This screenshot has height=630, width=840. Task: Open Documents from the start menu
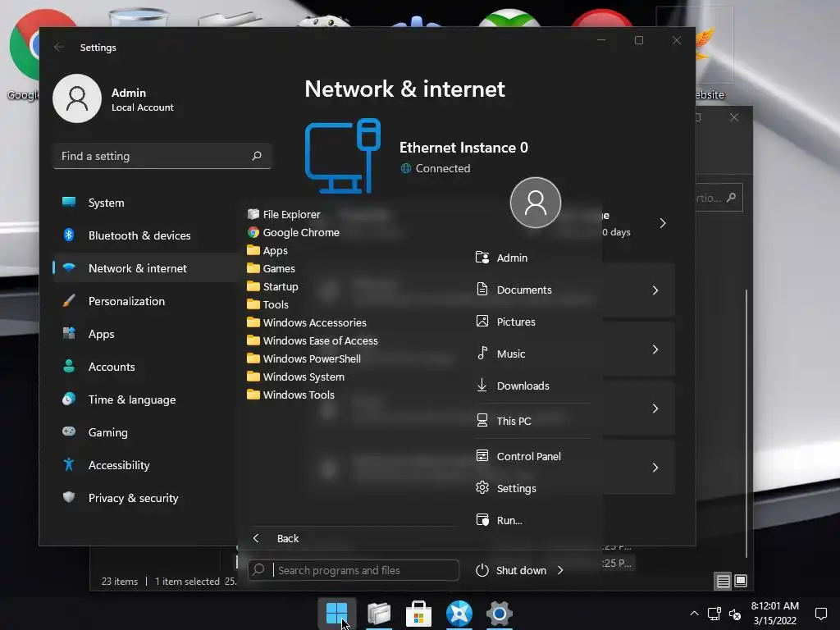[514, 290]
